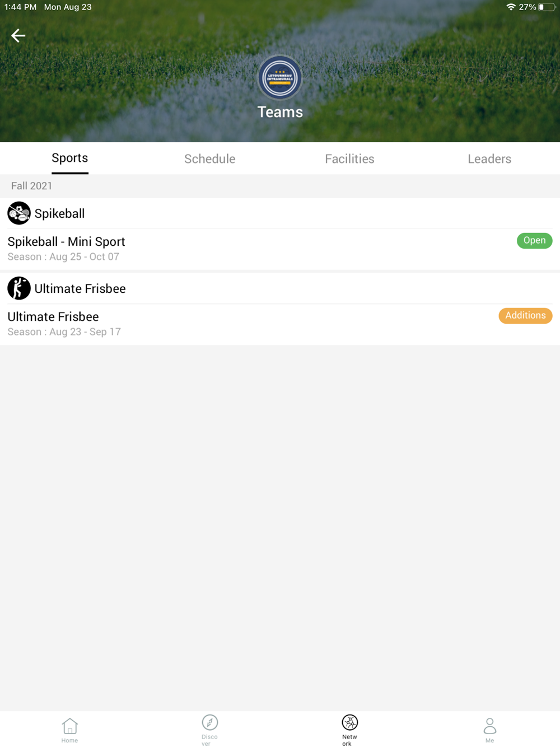Switch to the Leaders tab

pyautogui.click(x=489, y=159)
